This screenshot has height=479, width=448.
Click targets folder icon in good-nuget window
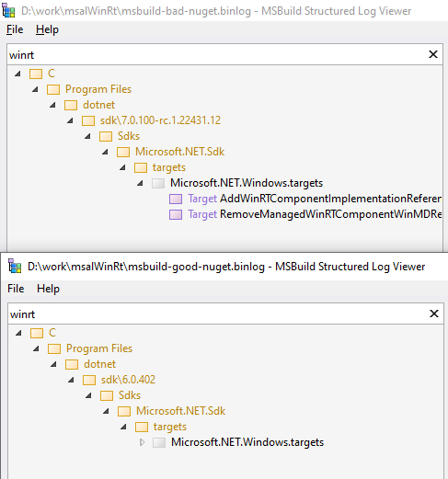pos(142,427)
